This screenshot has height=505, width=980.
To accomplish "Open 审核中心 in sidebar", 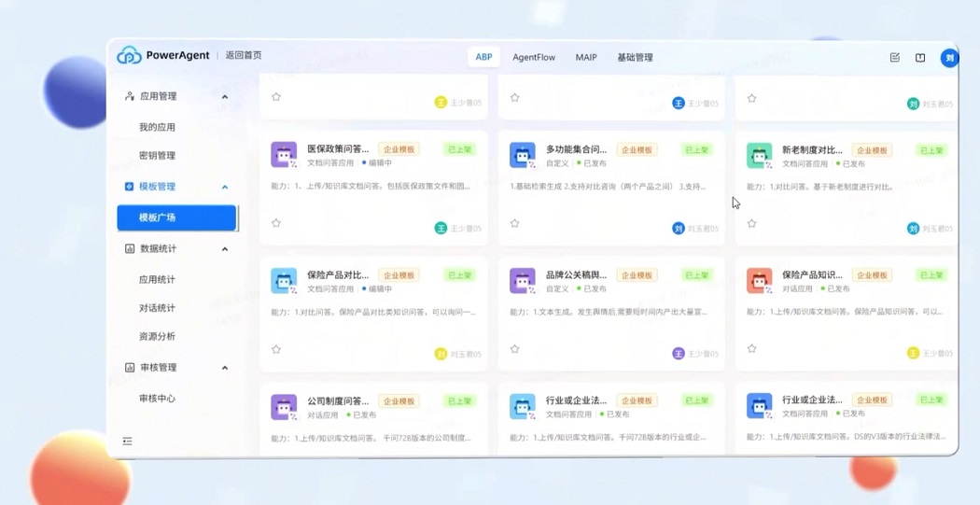I will tap(157, 399).
